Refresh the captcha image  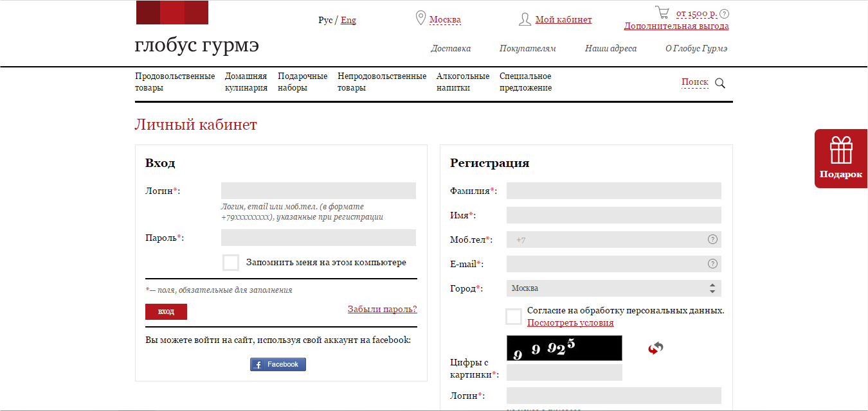[x=656, y=348]
